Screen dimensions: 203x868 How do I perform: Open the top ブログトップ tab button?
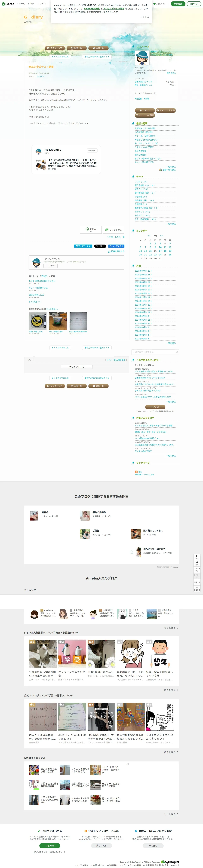click(55, 48)
